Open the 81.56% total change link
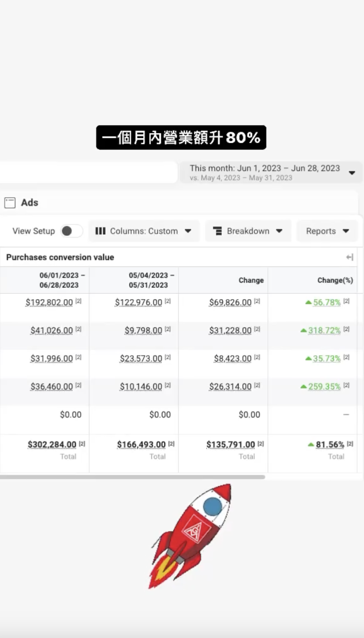The image size is (364, 638). [330, 445]
